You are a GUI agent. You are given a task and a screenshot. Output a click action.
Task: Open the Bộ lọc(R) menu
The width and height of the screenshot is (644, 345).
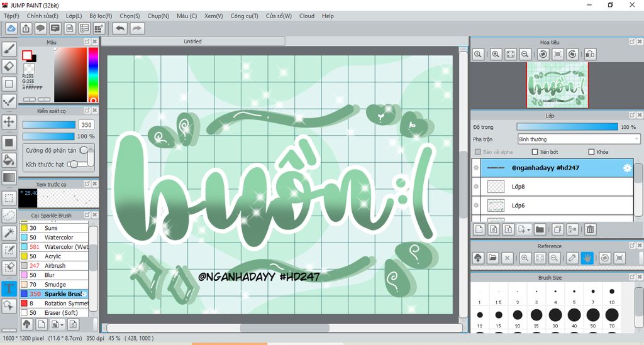tap(101, 16)
